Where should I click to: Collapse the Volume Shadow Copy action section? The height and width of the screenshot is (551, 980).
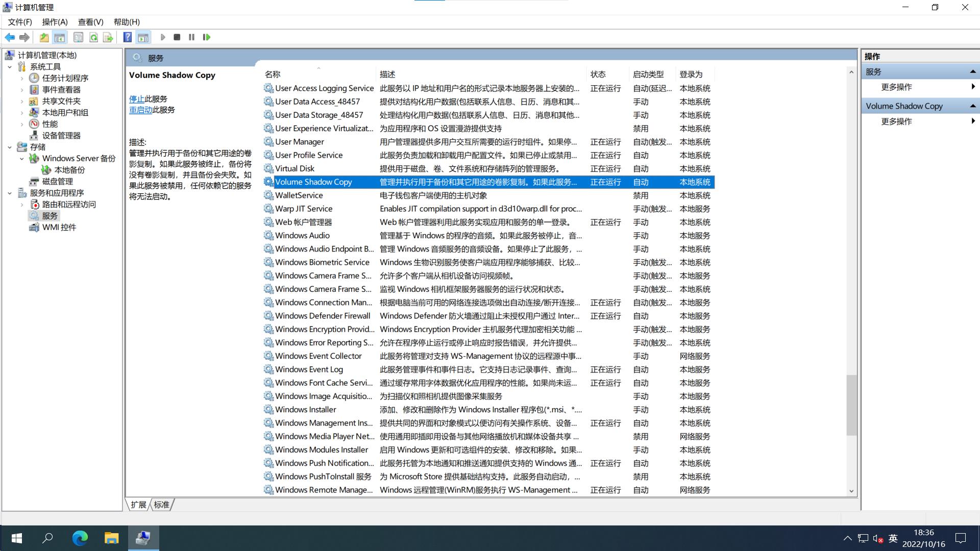click(x=973, y=106)
